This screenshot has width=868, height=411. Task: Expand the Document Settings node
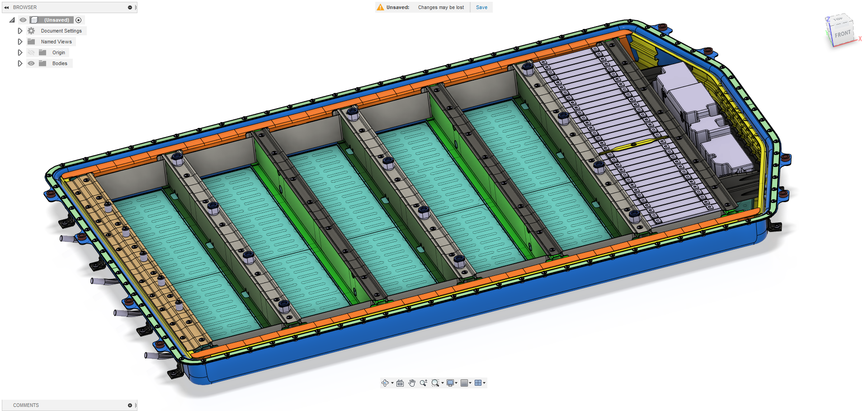coord(20,31)
